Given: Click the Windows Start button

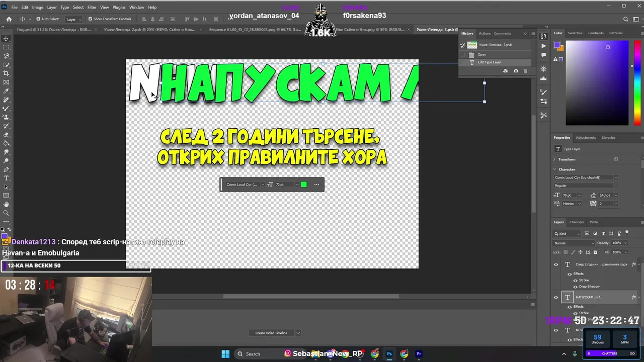Looking at the screenshot, I should tap(225, 354).
